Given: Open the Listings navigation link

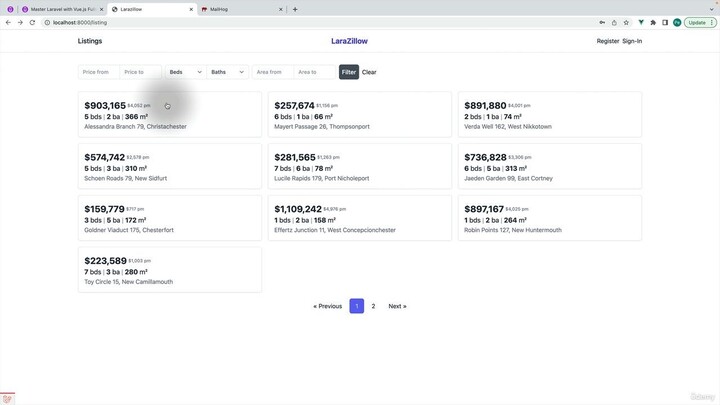Looking at the screenshot, I should tap(90, 41).
